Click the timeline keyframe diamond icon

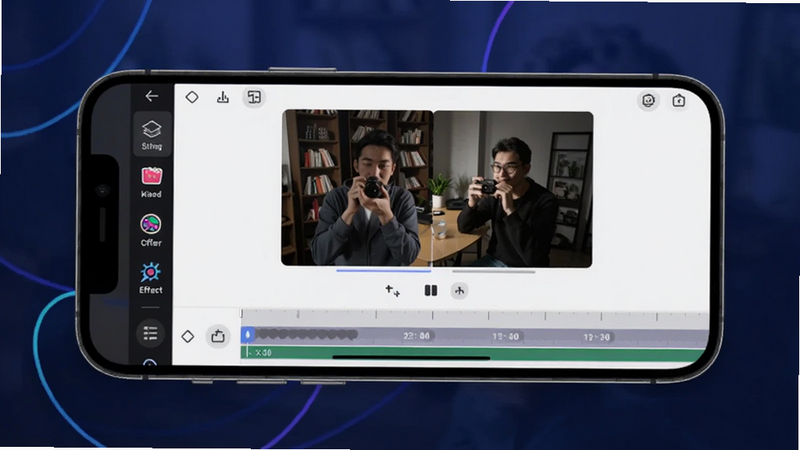point(188,336)
